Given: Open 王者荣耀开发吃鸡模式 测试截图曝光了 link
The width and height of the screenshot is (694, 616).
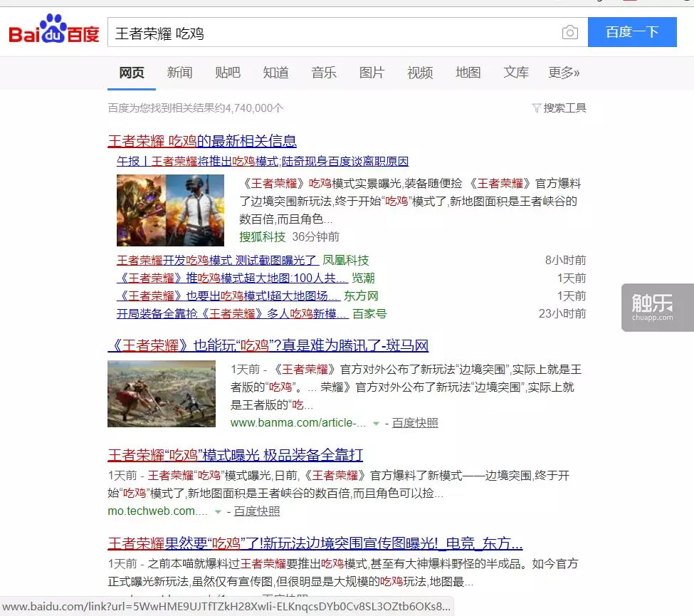Looking at the screenshot, I should click(218, 261).
